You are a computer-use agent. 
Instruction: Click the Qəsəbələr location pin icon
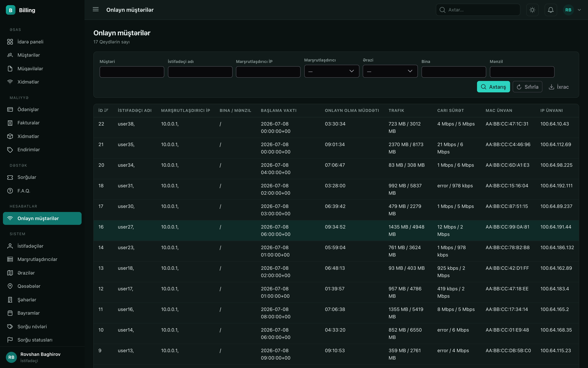tap(10, 286)
